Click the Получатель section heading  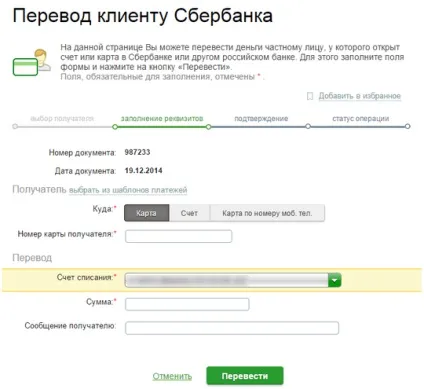click(x=39, y=189)
